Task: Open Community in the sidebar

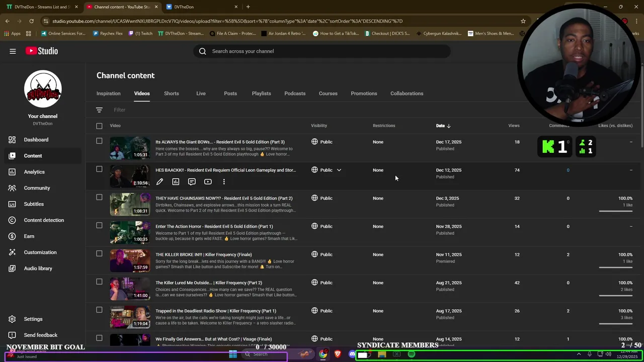Action: pyautogui.click(x=37, y=188)
